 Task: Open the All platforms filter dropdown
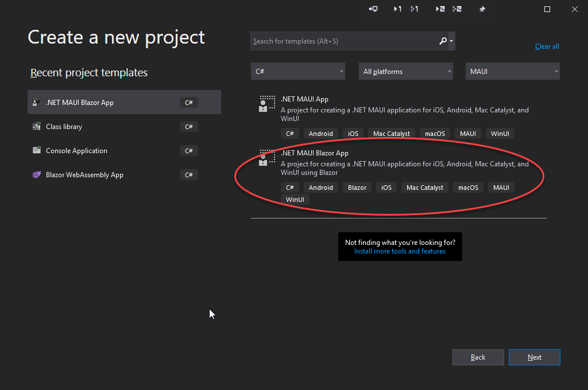point(406,71)
